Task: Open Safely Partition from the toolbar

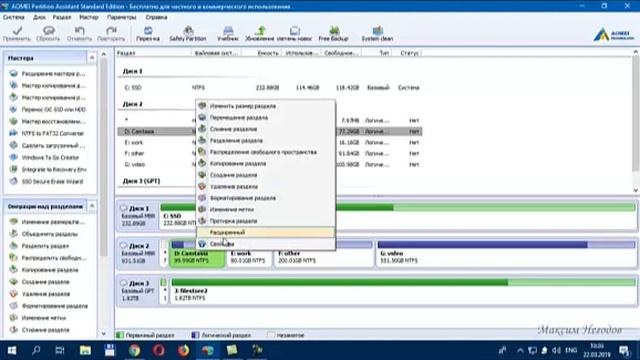Action: coord(188,33)
